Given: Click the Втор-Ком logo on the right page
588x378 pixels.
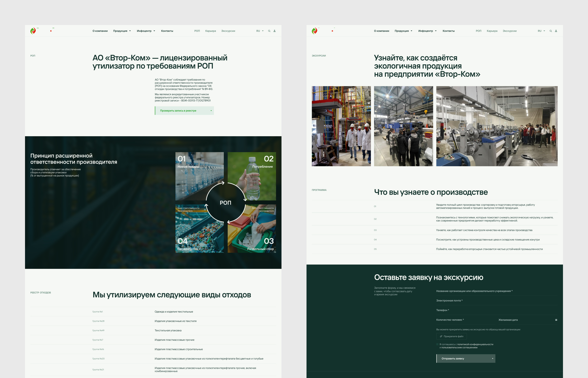Looking at the screenshot, I should [314, 31].
